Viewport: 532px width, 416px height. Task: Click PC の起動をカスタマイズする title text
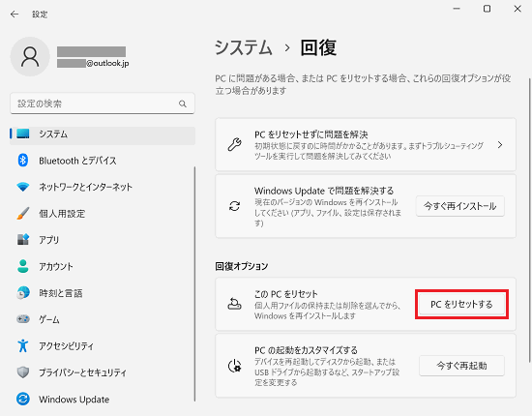pos(306,350)
